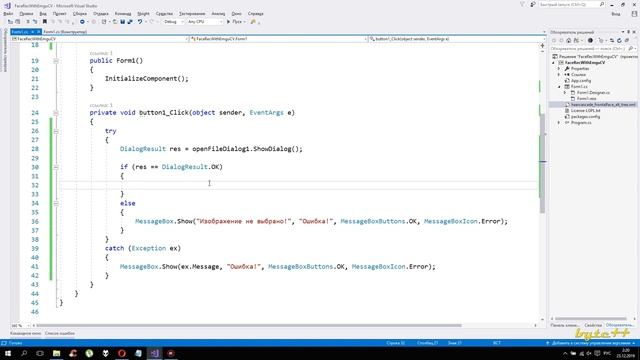Open the FaceRecWithEmguCV.Form1 class dropdown
Image resolution: width=640 pixels, height=360 pixels.
click(x=278, y=39)
